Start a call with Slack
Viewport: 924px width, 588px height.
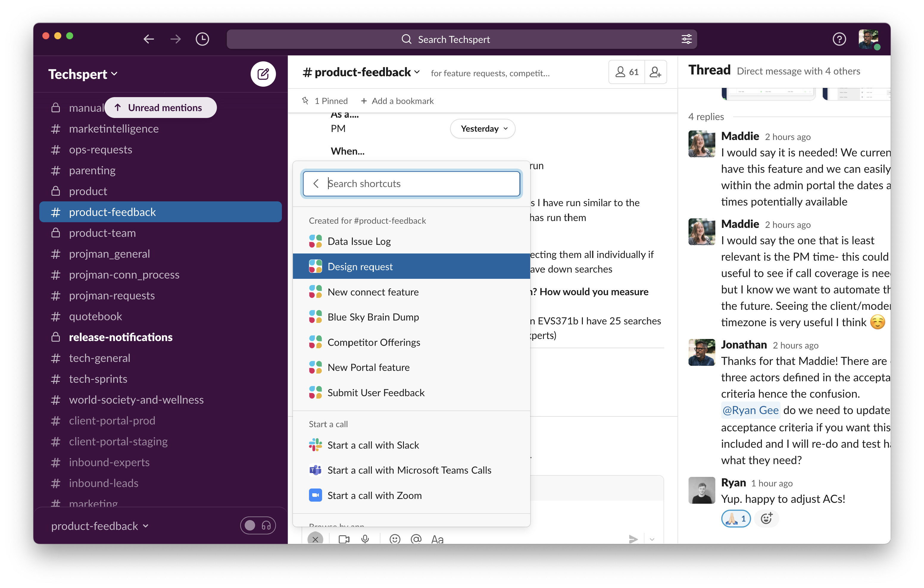point(411,445)
